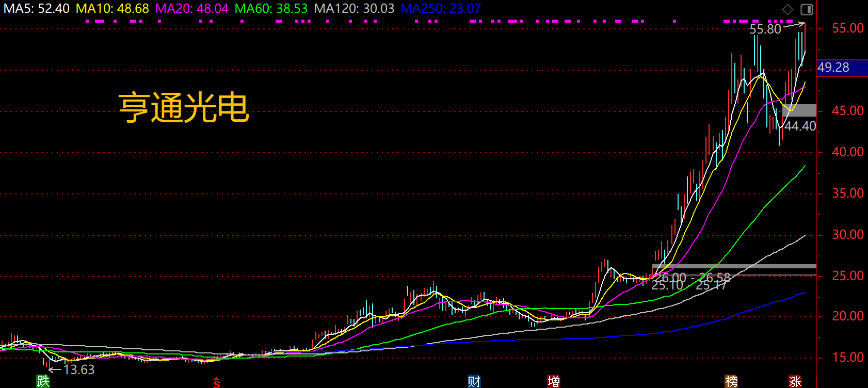Click the 26.00 - 26.58 gap label

(x=692, y=277)
